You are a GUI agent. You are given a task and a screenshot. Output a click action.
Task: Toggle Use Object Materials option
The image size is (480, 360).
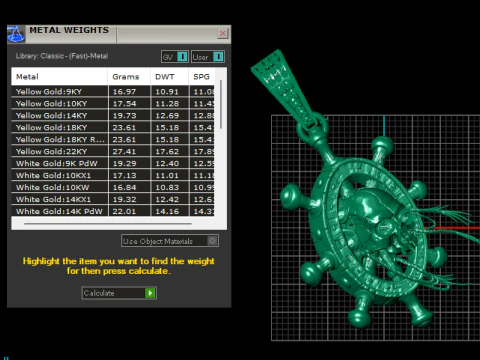[170, 241]
